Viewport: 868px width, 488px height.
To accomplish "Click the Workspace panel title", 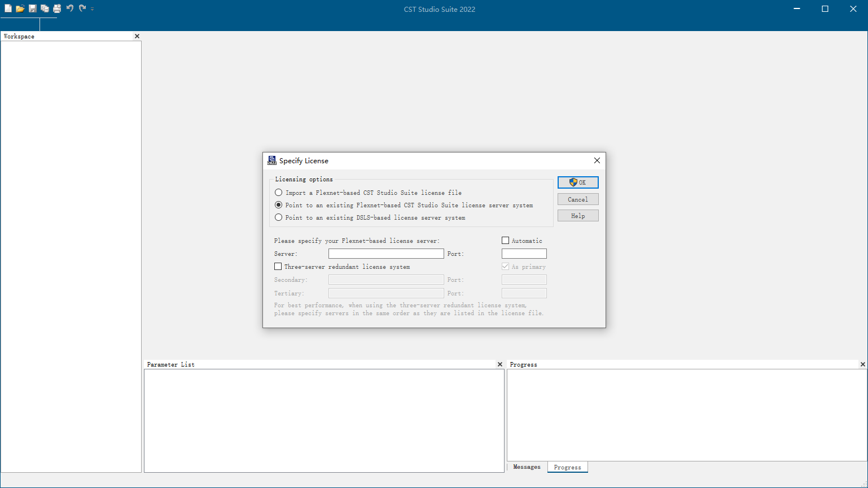I will [19, 36].
